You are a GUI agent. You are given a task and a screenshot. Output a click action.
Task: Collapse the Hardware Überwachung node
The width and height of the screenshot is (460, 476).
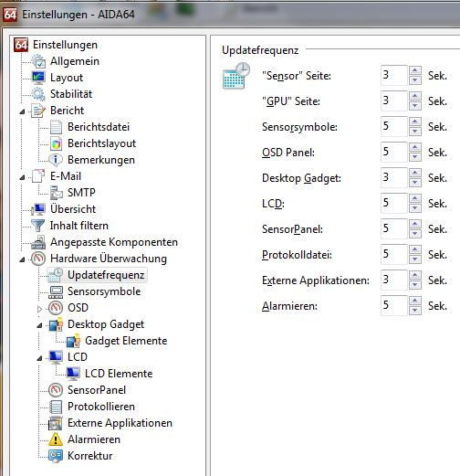click(22, 259)
